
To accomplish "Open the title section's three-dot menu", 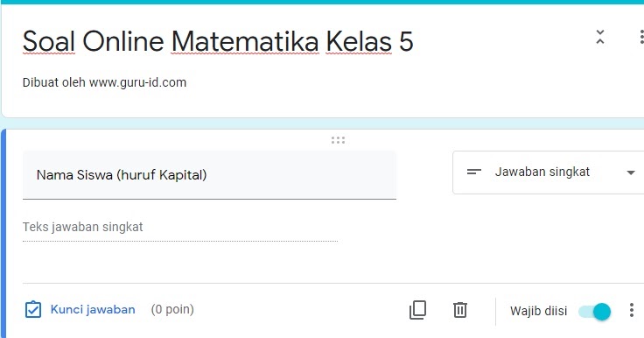I will pyautogui.click(x=641, y=37).
